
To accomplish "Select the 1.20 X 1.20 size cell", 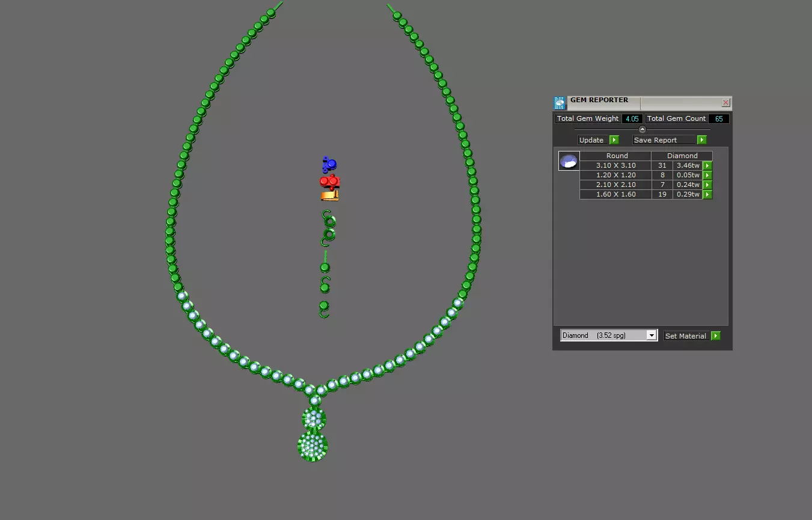I will 615,175.
